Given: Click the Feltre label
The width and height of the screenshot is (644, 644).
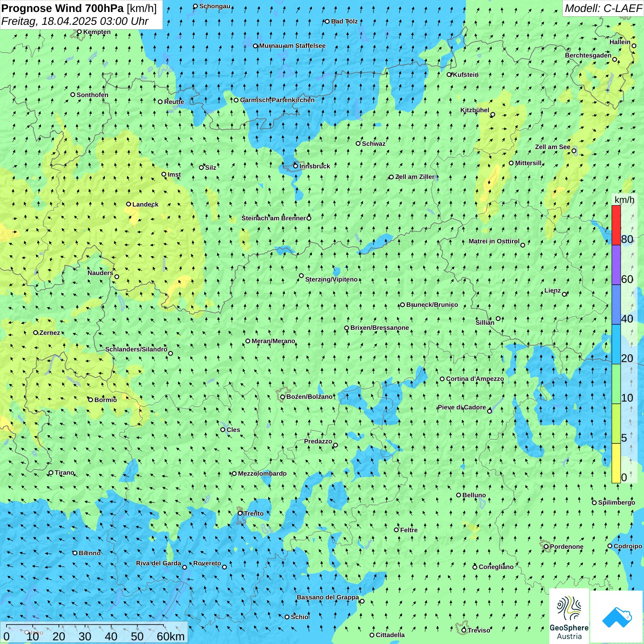Looking at the screenshot, I should pos(409,530).
